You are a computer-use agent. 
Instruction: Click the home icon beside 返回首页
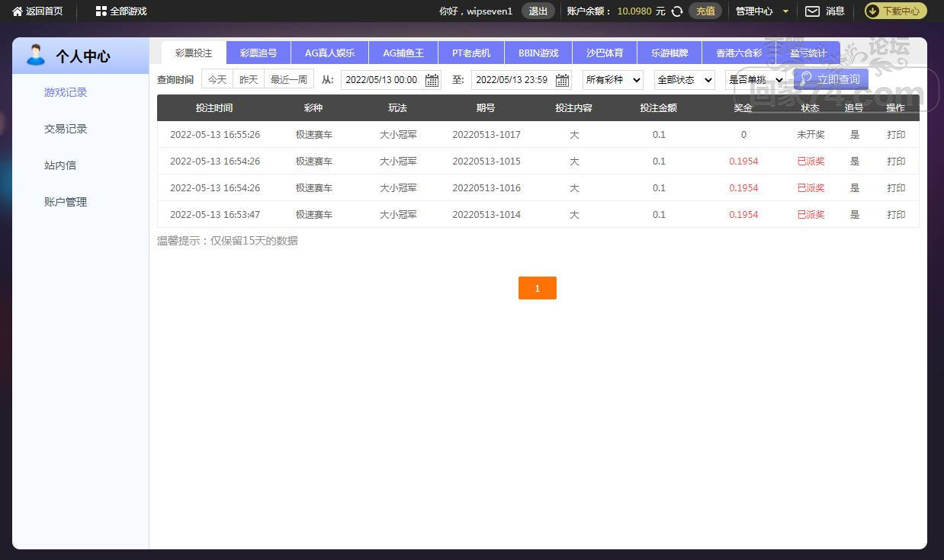click(x=18, y=11)
